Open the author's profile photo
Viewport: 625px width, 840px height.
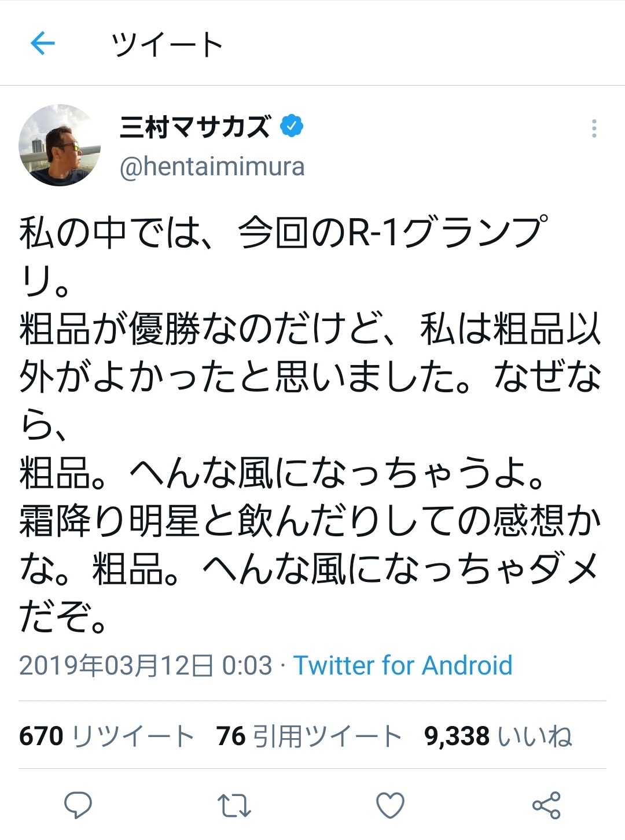click(60, 145)
